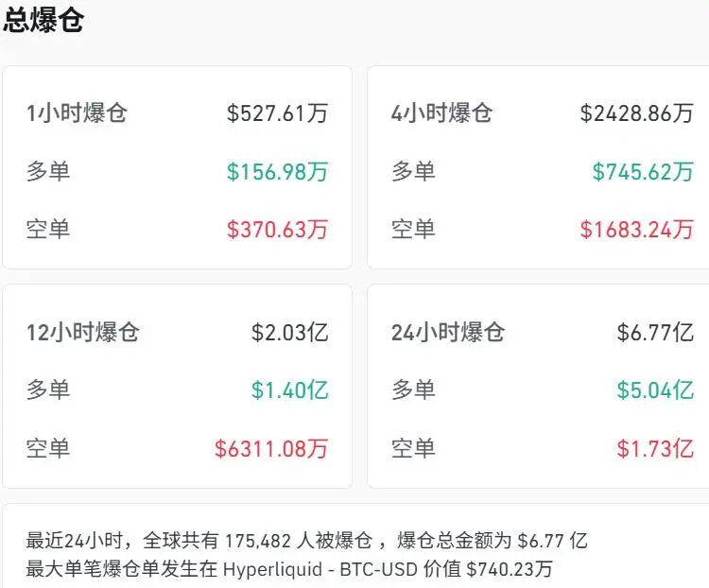Viewport: 709px width, 588px height.
Task: Open the 24小时爆仓 card title
Action: click(x=447, y=332)
